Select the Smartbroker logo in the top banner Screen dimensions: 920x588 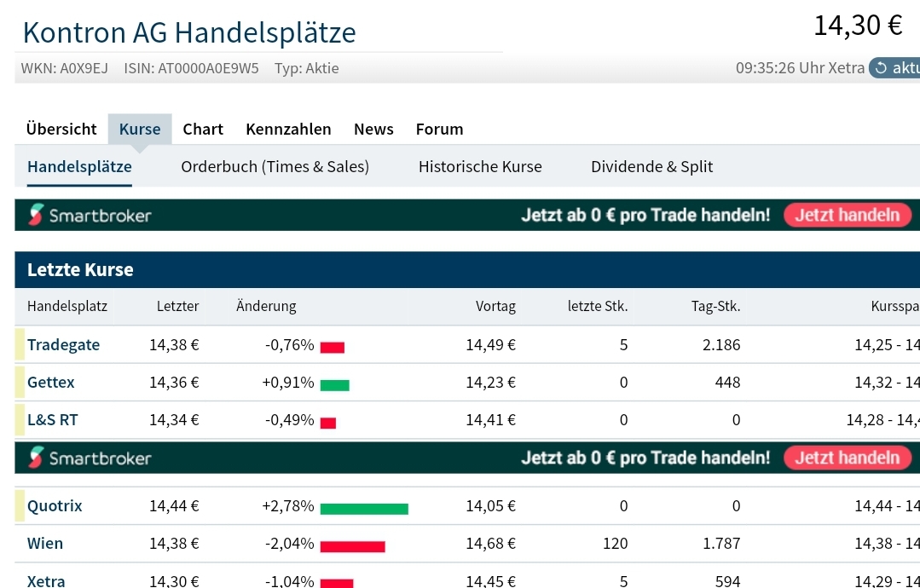[x=89, y=216]
